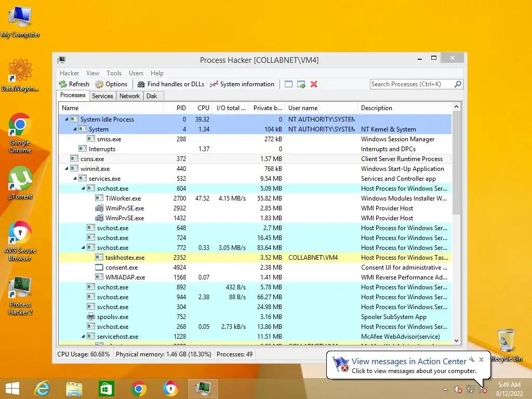Open the Tools menu
The width and height of the screenshot is (532, 399).
[x=114, y=73]
